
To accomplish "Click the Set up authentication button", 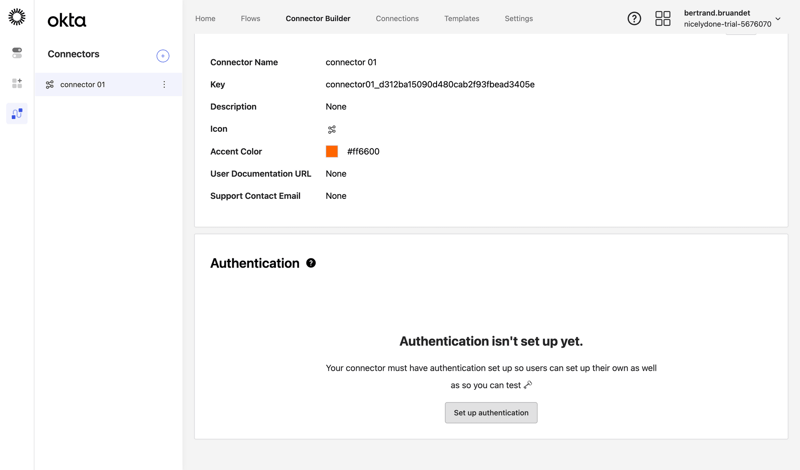I will point(491,413).
